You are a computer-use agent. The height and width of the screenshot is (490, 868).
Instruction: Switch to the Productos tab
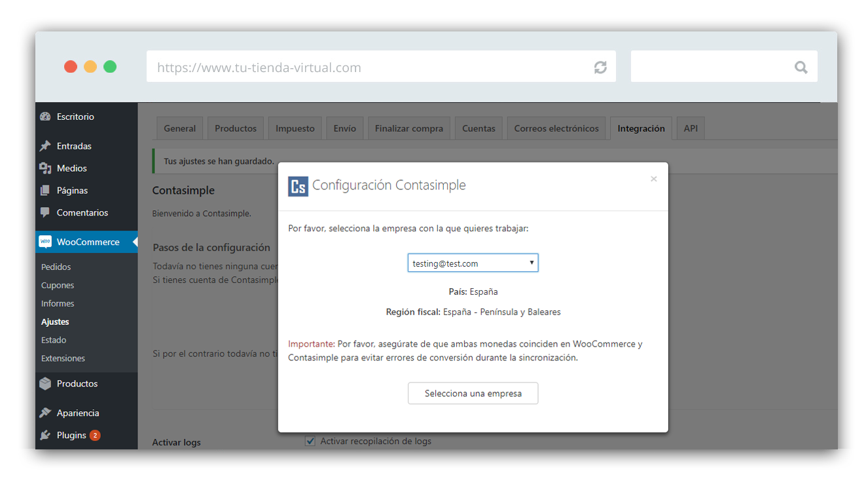pyautogui.click(x=236, y=128)
